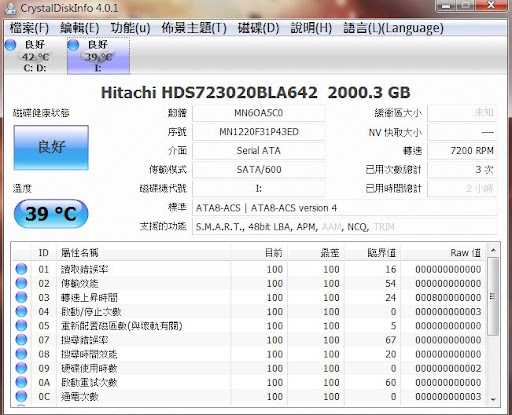Viewport: 512px width, 415px height.
Task: Select the I: disk tab at 39 °C
Action: pyautogui.click(x=98, y=56)
